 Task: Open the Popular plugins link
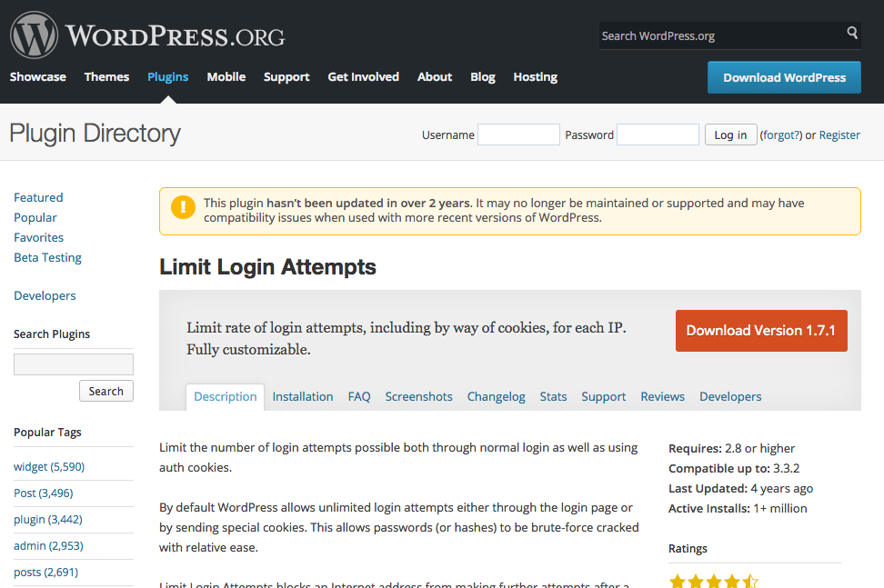tap(35, 217)
